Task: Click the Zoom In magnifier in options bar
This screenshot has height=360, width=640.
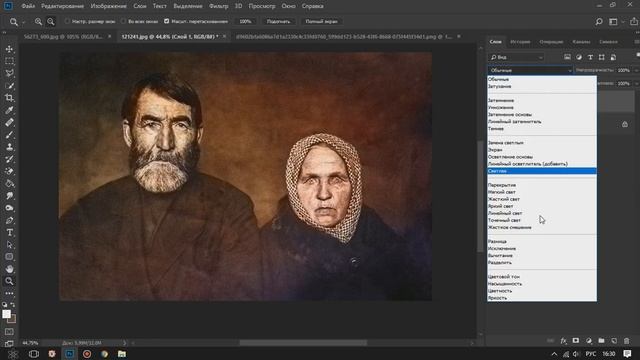Action: click(x=38, y=22)
